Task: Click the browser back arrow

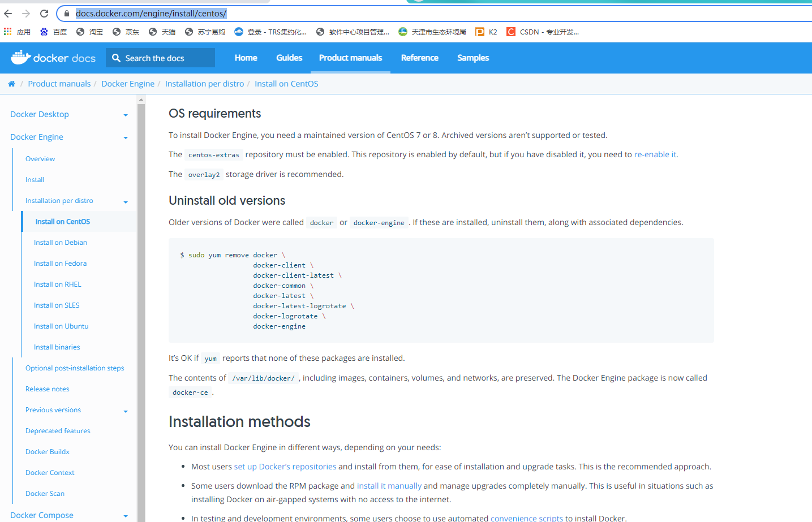Action: (8, 13)
